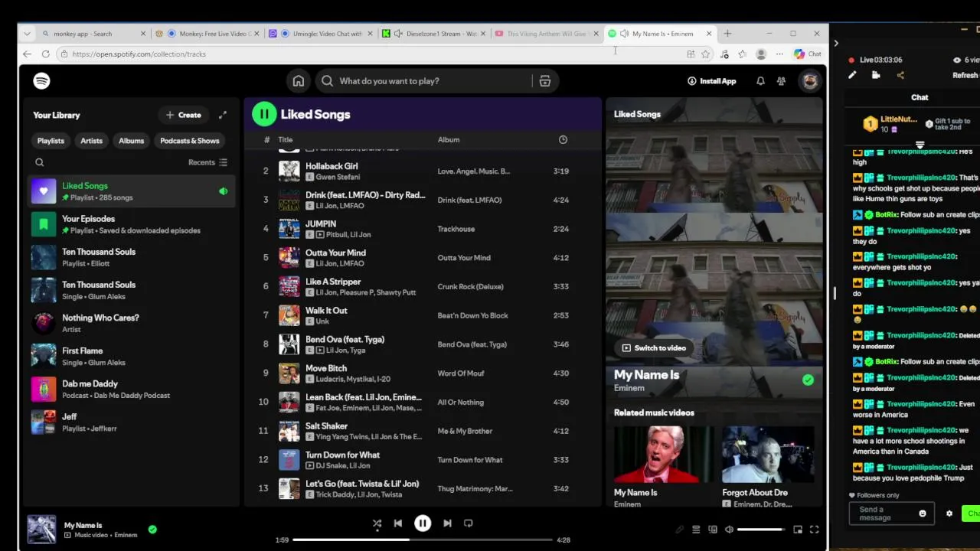Click the camera clip icon in stream panel
Screen dimensions: 980x551
pyautogui.click(x=876, y=75)
